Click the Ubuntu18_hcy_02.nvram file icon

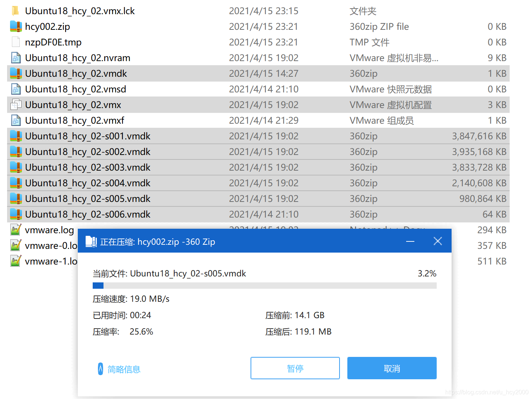16,58
